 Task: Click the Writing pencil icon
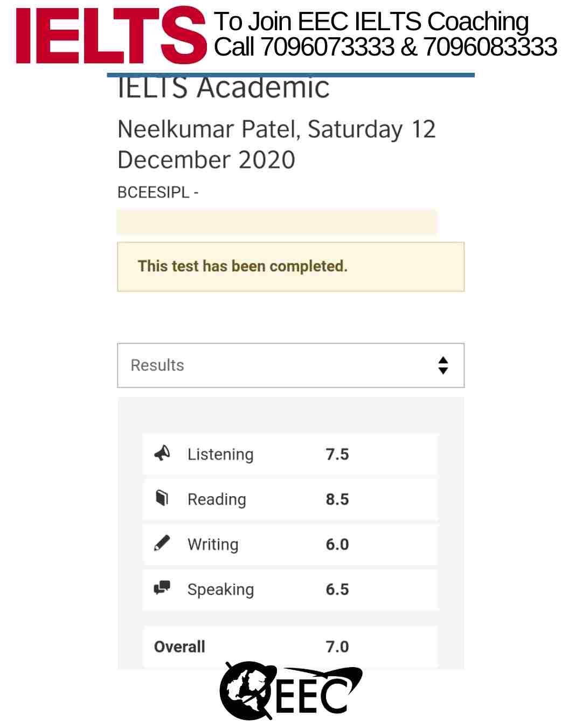162,543
